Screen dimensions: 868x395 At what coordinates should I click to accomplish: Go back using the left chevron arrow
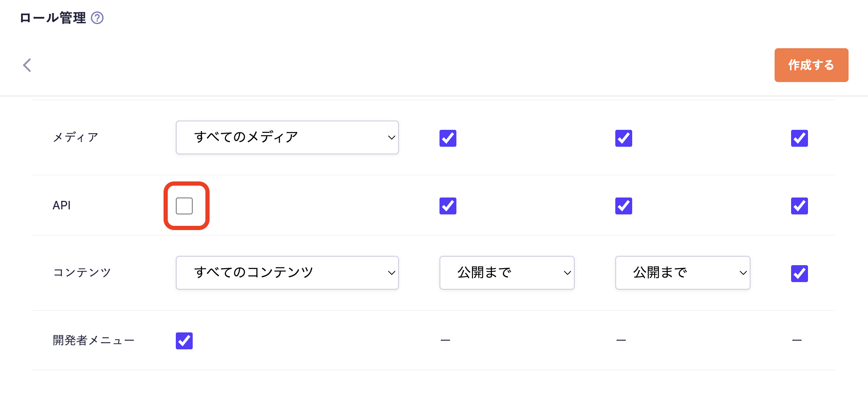tap(27, 65)
